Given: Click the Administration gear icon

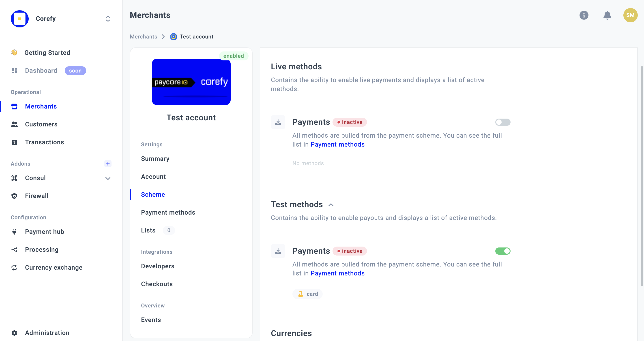Looking at the screenshot, I should pyautogui.click(x=14, y=333).
